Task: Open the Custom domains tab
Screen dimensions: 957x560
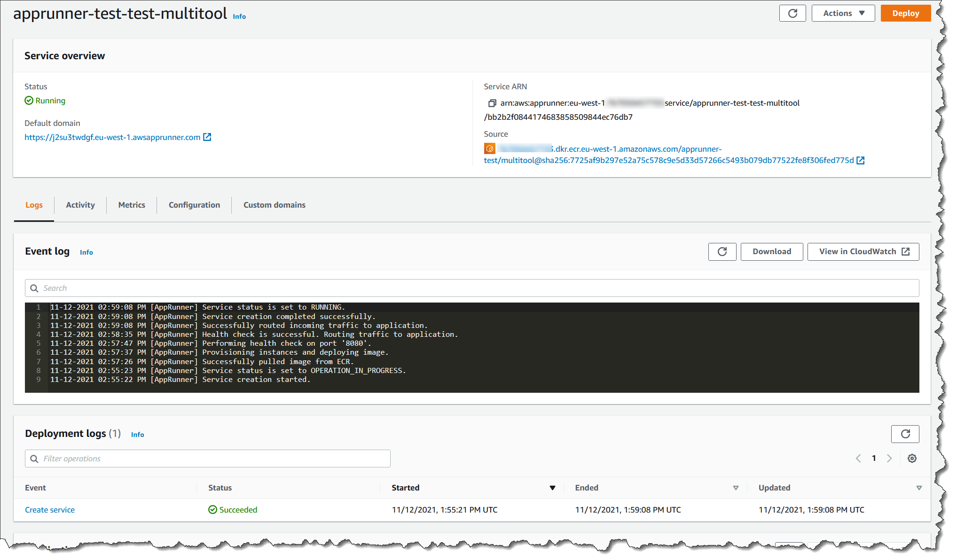Action: pyautogui.click(x=275, y=205)
